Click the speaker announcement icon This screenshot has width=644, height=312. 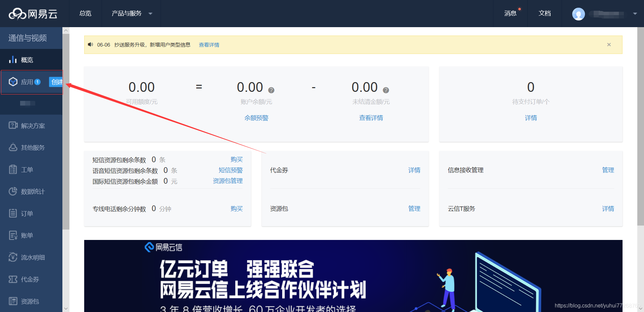coord(90,45)
